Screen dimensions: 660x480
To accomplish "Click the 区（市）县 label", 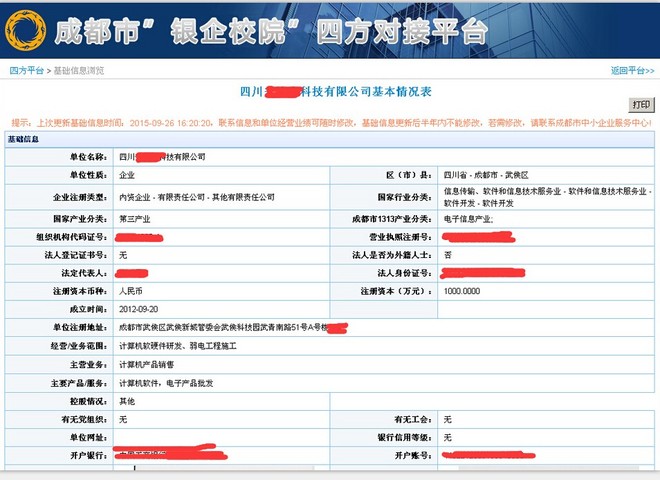I will [x=409, y=175].
